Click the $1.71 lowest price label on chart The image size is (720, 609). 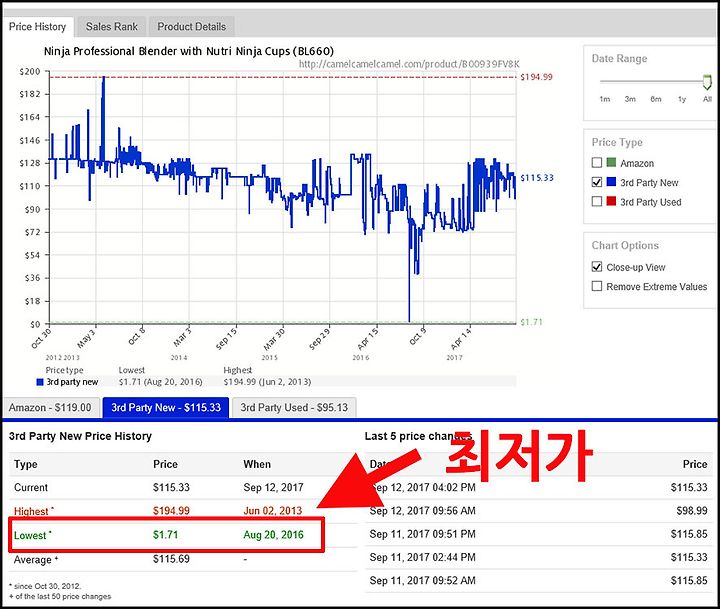coord(531,322)
